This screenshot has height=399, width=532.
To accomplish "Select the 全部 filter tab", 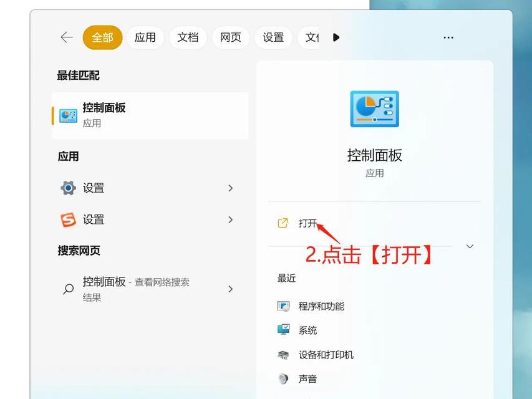I will coord(102,37).
